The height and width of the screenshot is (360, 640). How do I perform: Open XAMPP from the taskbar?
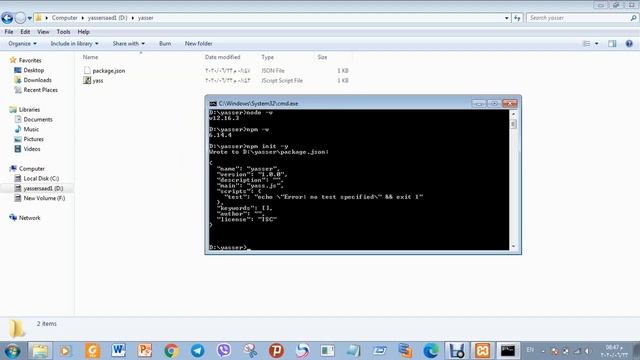(482, 351)
